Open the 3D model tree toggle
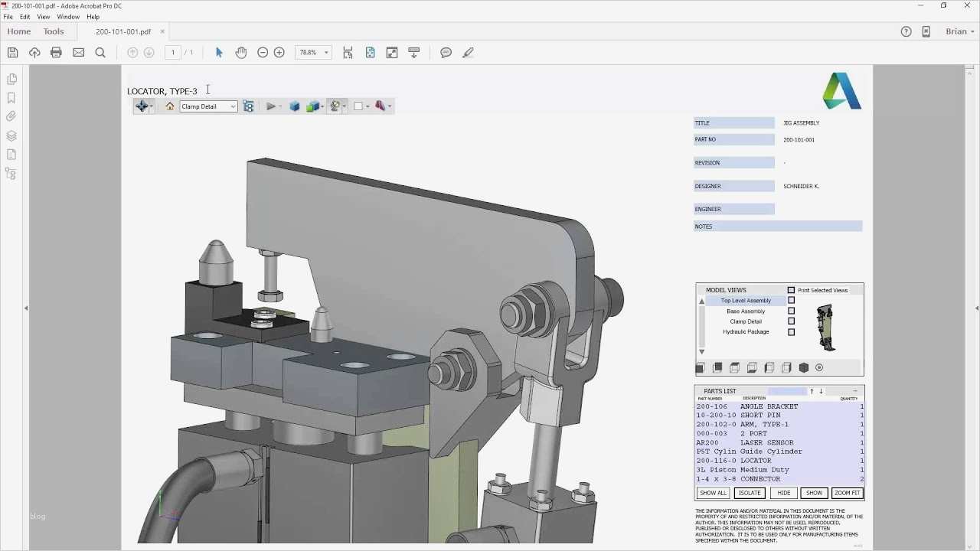This screenshot has height=551, width=980. (248, 106)
